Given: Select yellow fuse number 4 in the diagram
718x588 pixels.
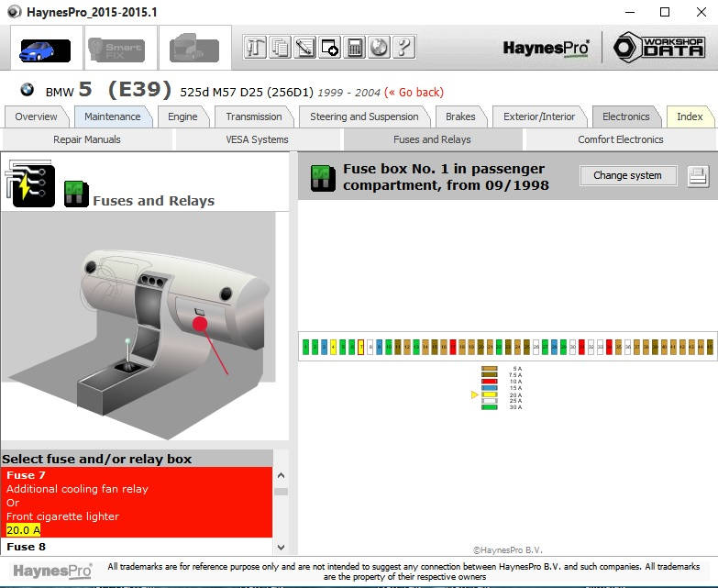Looking at the screenshot, I should pos(334,348).
